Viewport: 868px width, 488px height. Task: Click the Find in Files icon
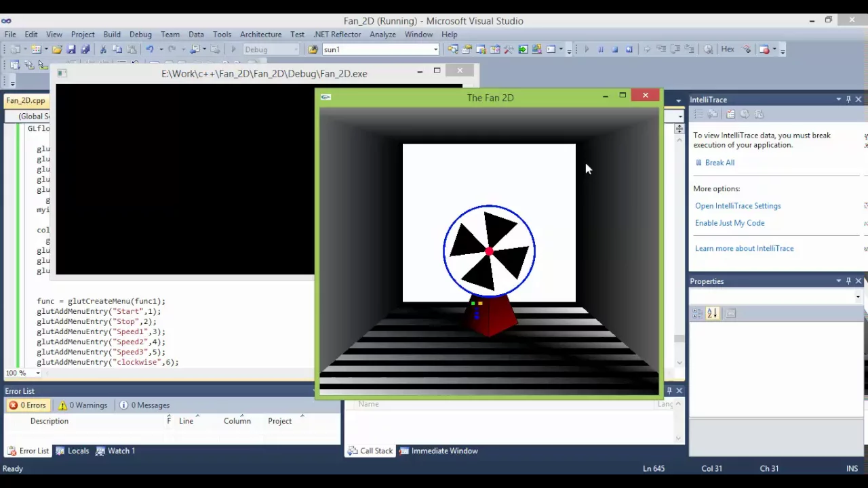(x=313, y=49)
